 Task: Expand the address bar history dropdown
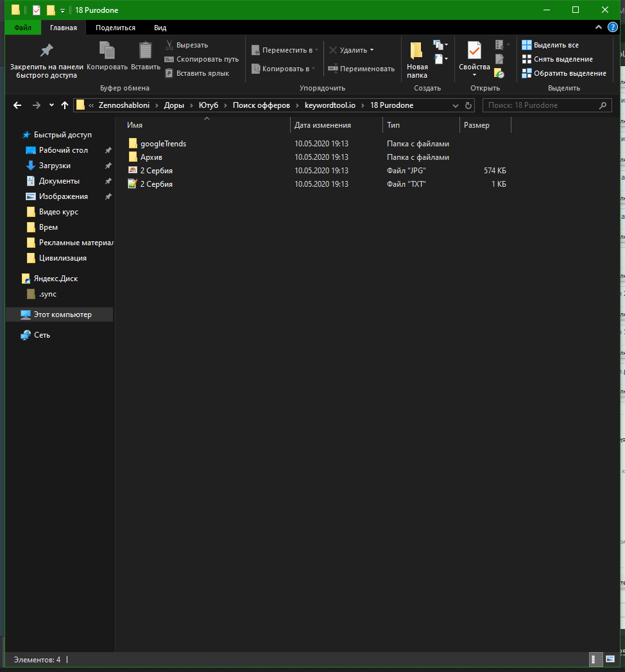[455, 105]
